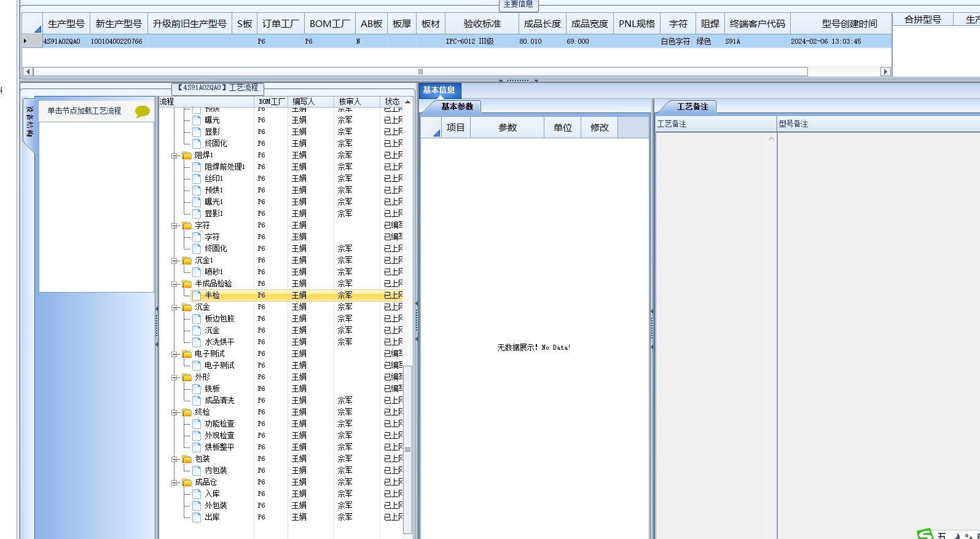This screenshot has width=980, height=539.
Task: Click the 型号备注 column label
Action: 793,124
